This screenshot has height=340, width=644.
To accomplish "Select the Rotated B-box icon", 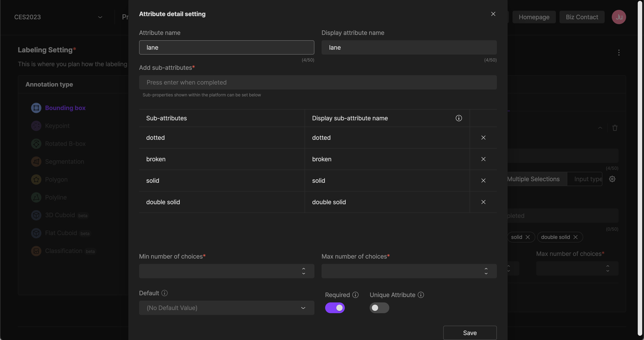I will 36,144.
